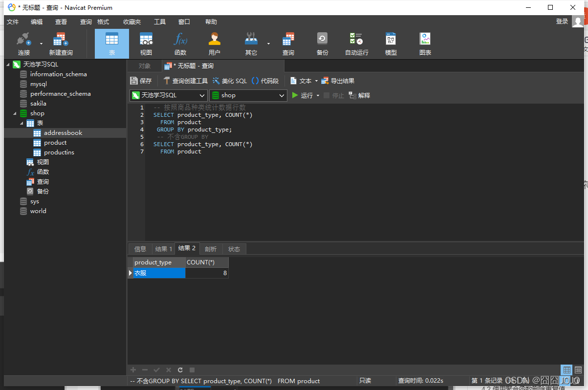This screenshot has height=390, width=588.
Task: Collapse the 表 tables node
Action: tap(22, 123)
